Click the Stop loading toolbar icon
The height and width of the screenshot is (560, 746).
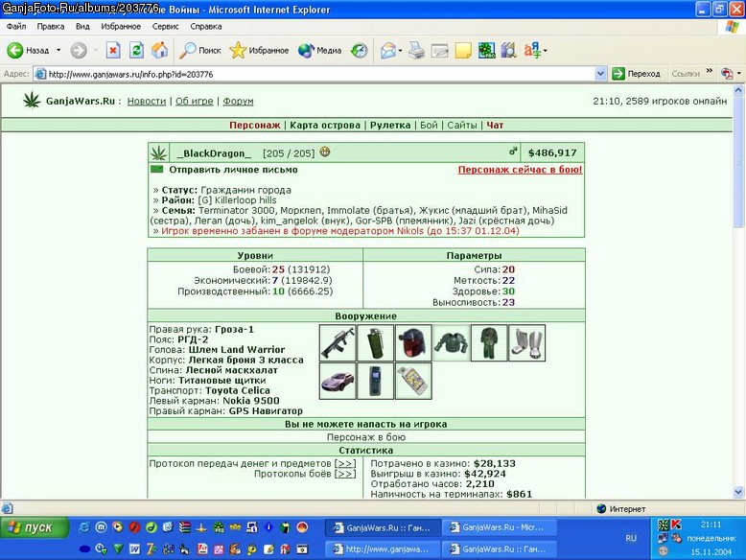coord(113,50)
